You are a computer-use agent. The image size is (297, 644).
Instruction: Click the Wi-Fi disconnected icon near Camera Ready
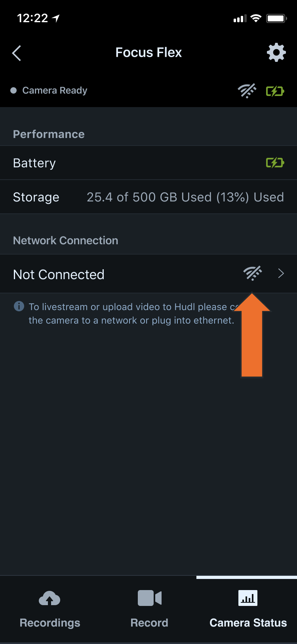tap(247, 90)
